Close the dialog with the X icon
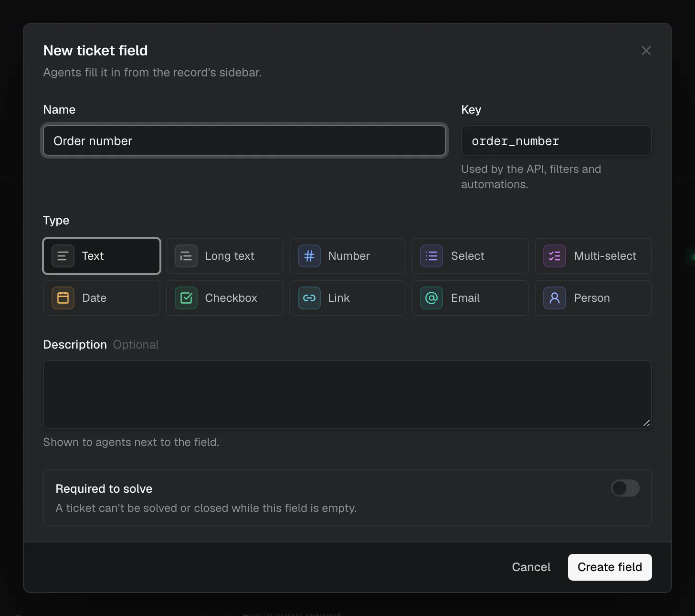Screen dimensions: 695x616 [646, 51]
